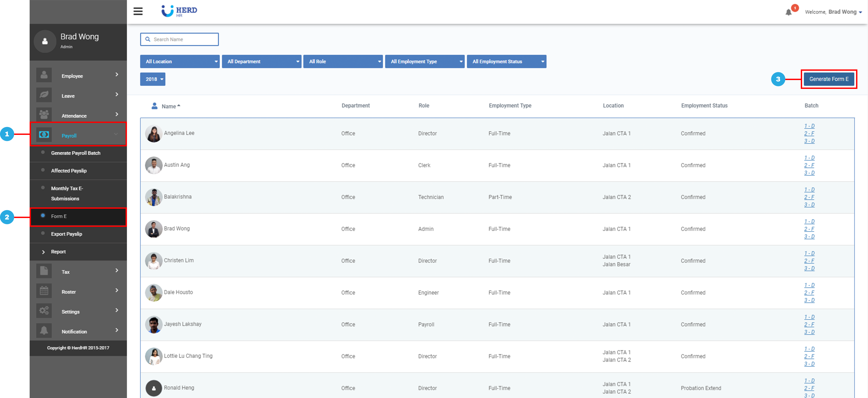
Task: Expand the Report submenu chevron
Action: (x=43, y=252)
